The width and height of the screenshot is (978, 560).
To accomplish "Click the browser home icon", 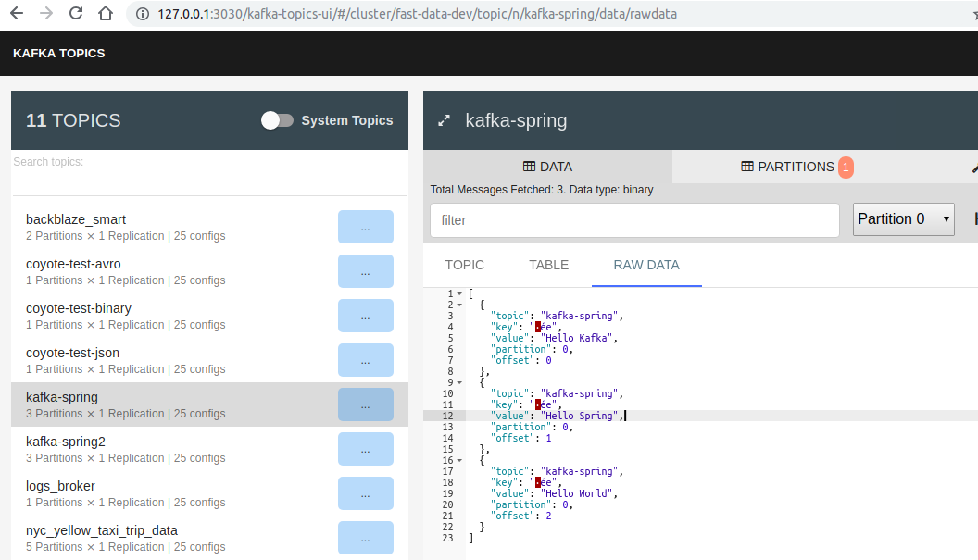I will click(105, 14).
